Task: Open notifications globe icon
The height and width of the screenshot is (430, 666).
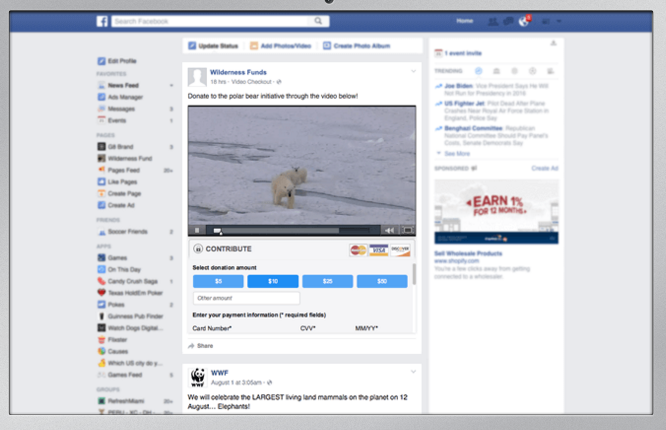Action: coord(524,21)
